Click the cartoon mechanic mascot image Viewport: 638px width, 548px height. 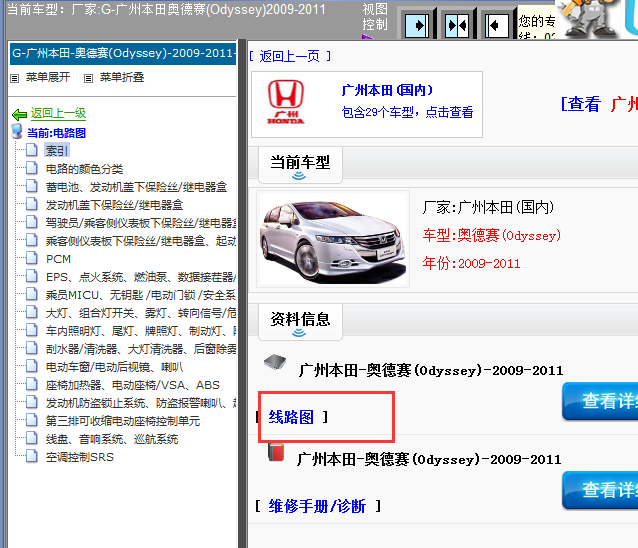(x=588, y=19)
